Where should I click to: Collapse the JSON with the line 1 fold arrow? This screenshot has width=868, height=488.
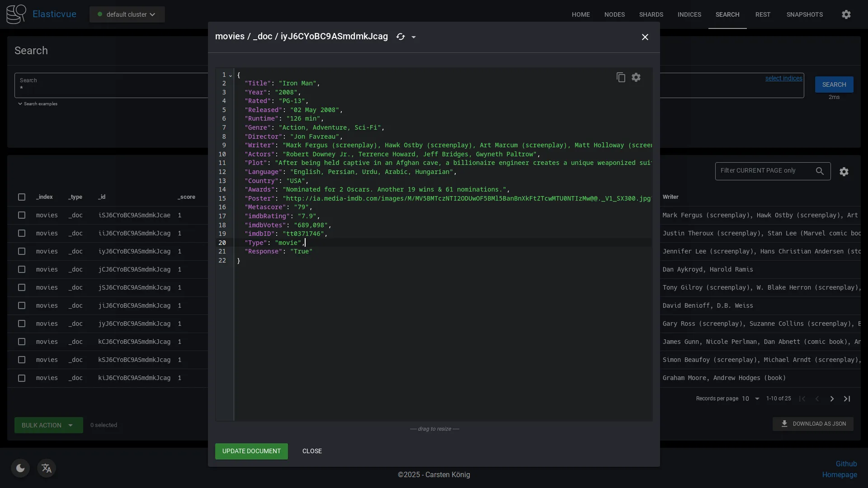click(x=230, y=75)
